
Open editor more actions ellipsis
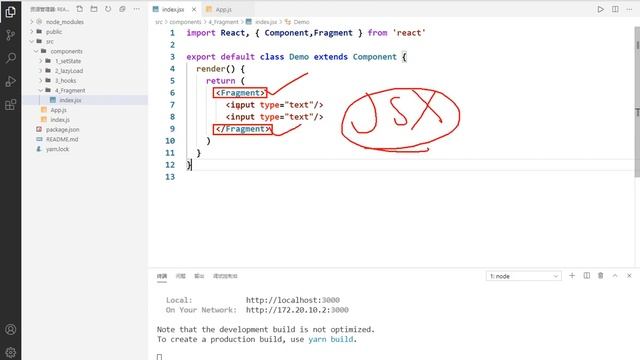(x=629, y=9)
